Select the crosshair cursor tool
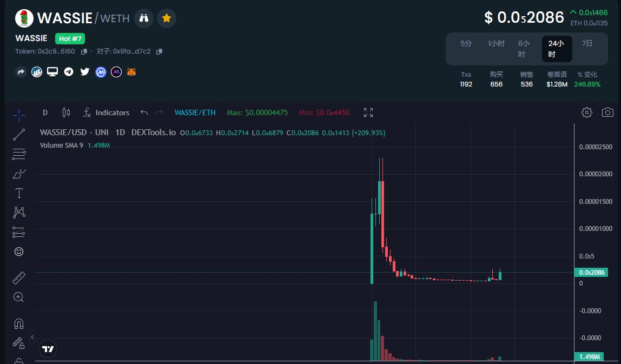This screenshot has width=621, height=364. 18,115
